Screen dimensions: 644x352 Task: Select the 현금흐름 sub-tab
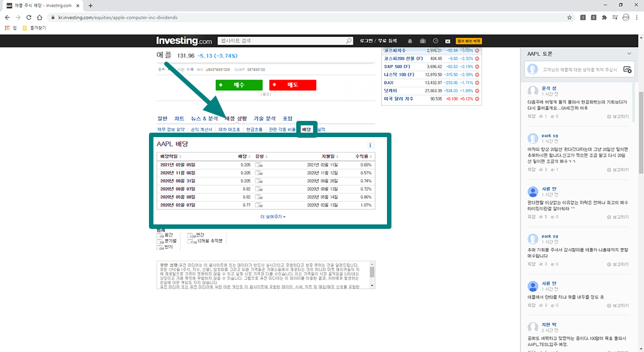click(254, 130)
